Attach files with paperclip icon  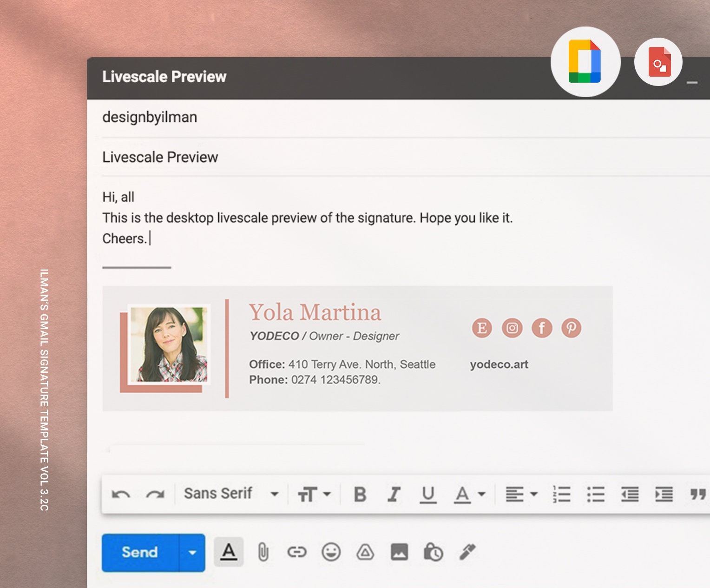(263, 552)
